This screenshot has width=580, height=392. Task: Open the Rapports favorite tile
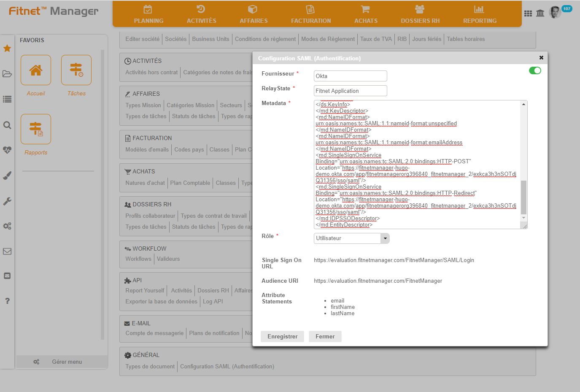coord(36,130)
